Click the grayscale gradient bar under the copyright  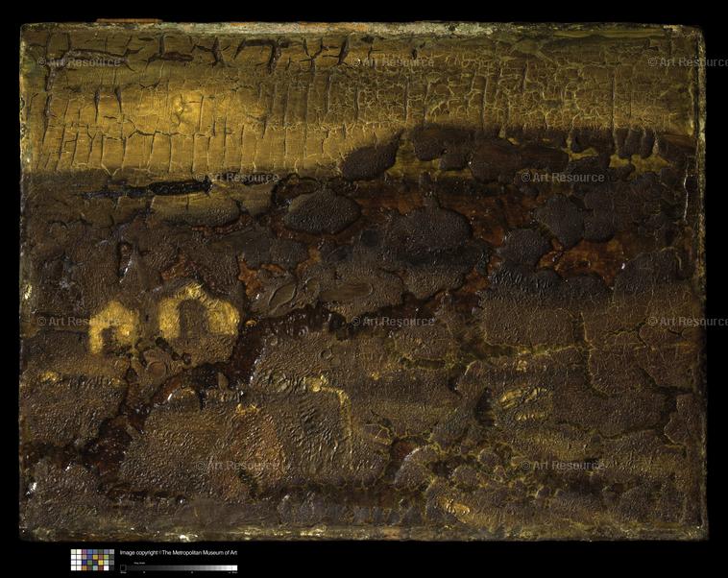179,567
